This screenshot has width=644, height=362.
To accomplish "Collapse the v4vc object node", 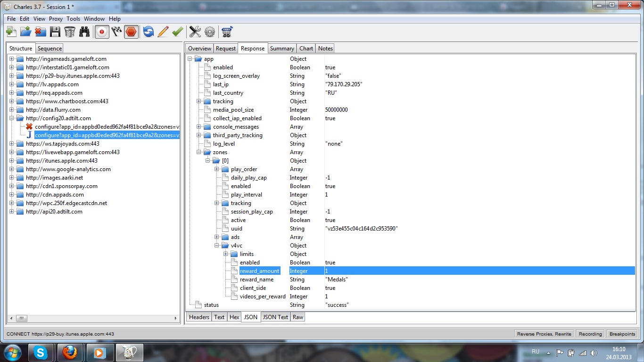I will pos(217,246).
